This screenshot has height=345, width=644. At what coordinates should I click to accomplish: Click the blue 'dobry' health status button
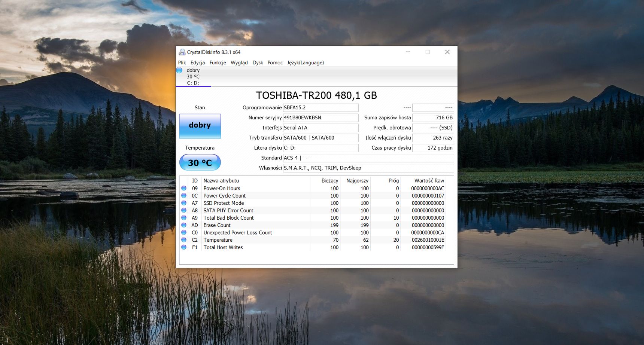click(x=200, y=126)
